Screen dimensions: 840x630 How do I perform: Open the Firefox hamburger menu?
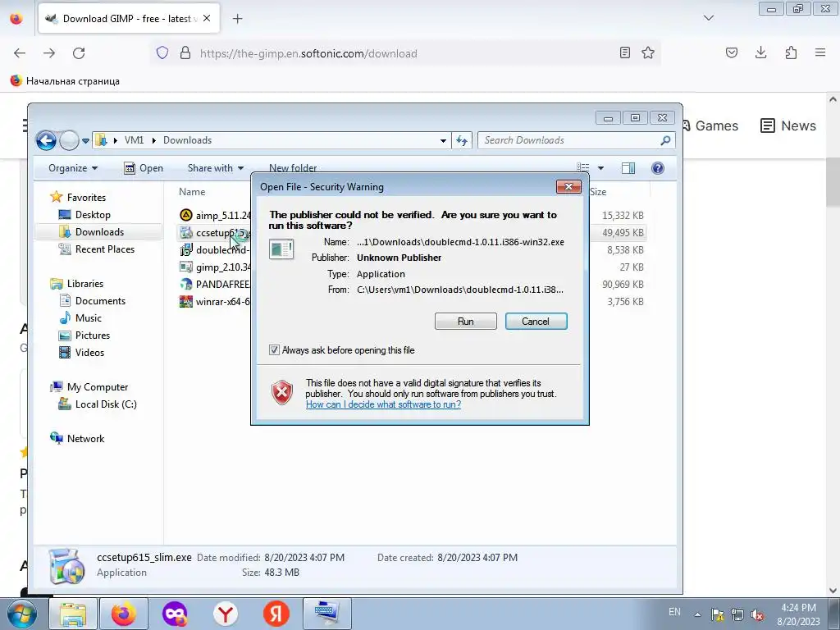coord(820,52)
